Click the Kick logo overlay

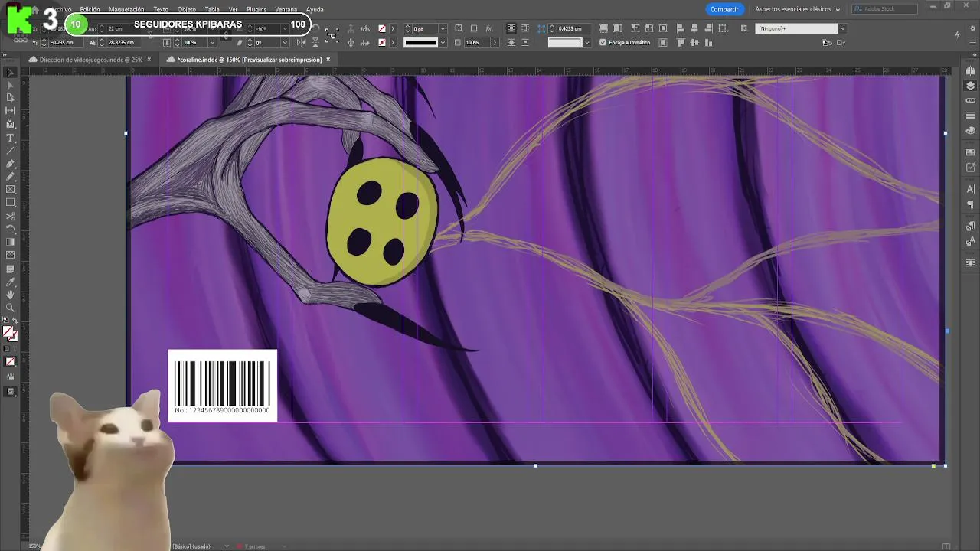[20, 20]
